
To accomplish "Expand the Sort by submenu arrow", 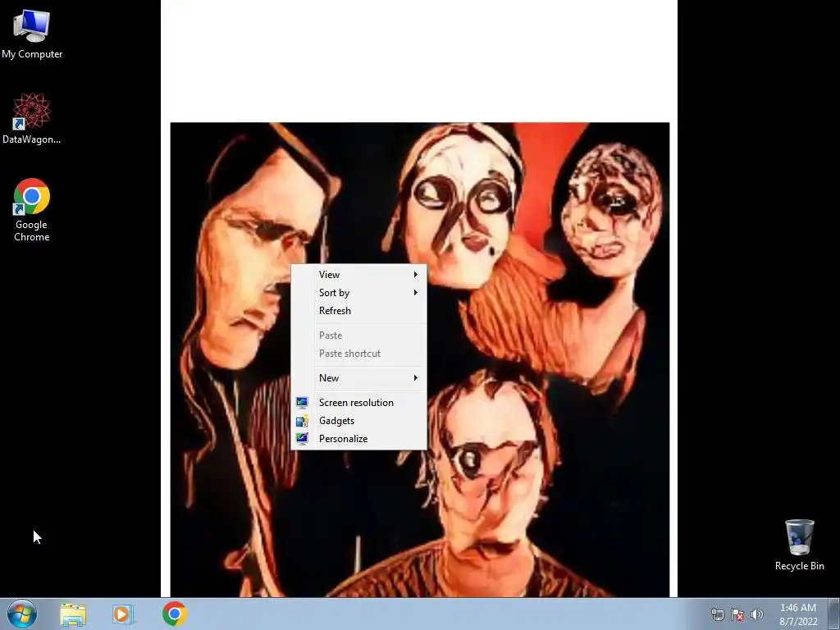I will 415,293.
